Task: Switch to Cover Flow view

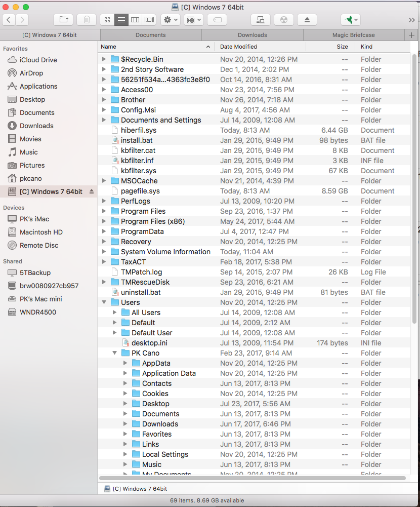Action: (x=149, y=20)
